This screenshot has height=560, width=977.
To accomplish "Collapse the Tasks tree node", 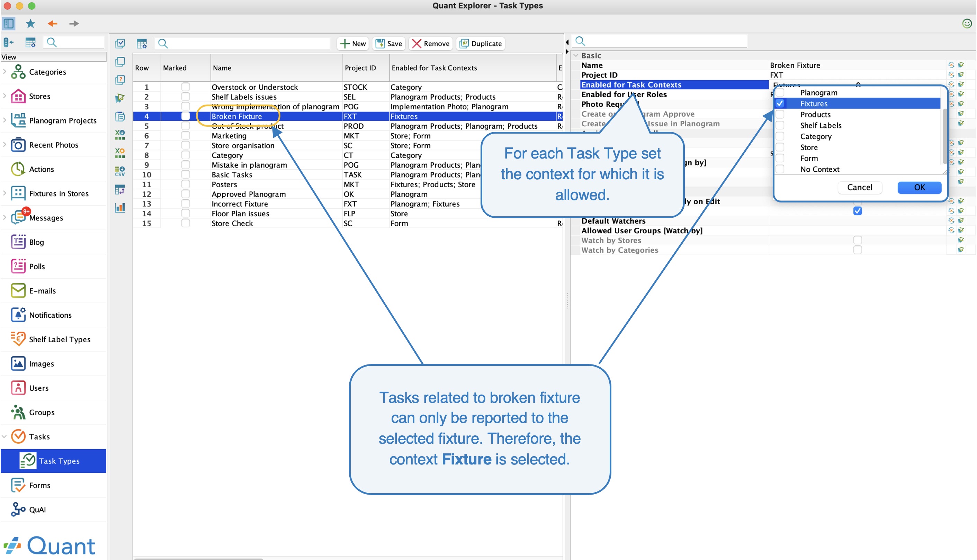I will pos(5,436).
